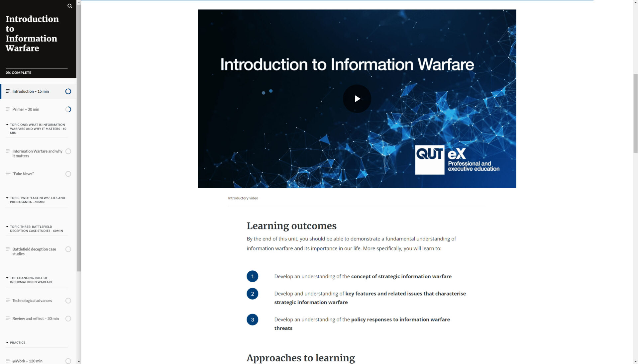Viewport: 638px width, 364px height.
Task: Open the @Work – 120 min lesson
Action: (x=27, y=361)
